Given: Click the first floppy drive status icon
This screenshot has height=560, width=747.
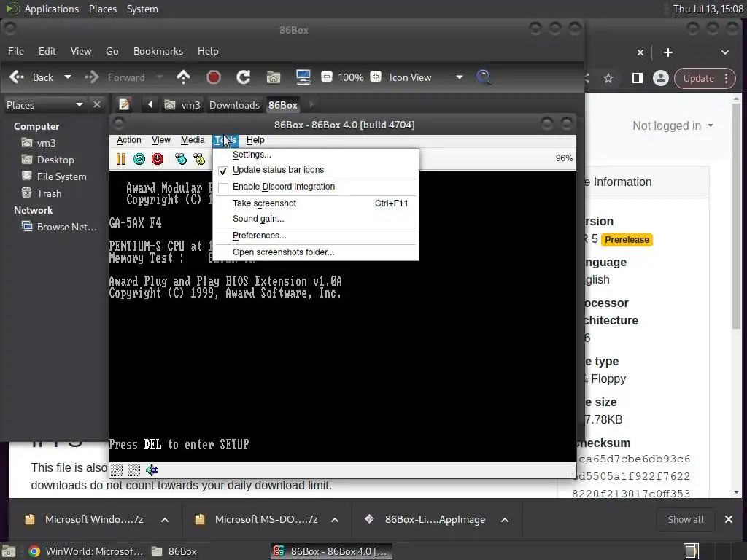Looking at the screenshot, I should click(x=117, y=470).
